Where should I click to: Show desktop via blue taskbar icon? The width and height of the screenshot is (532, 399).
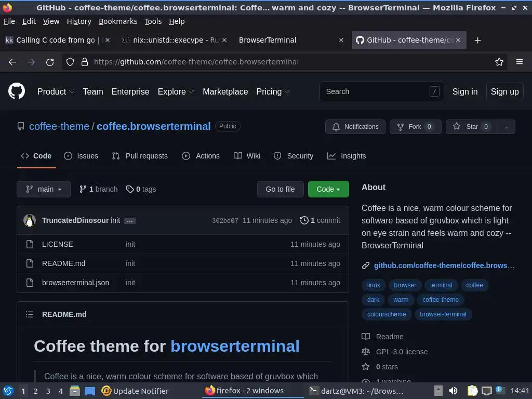(x=89, y=391)
